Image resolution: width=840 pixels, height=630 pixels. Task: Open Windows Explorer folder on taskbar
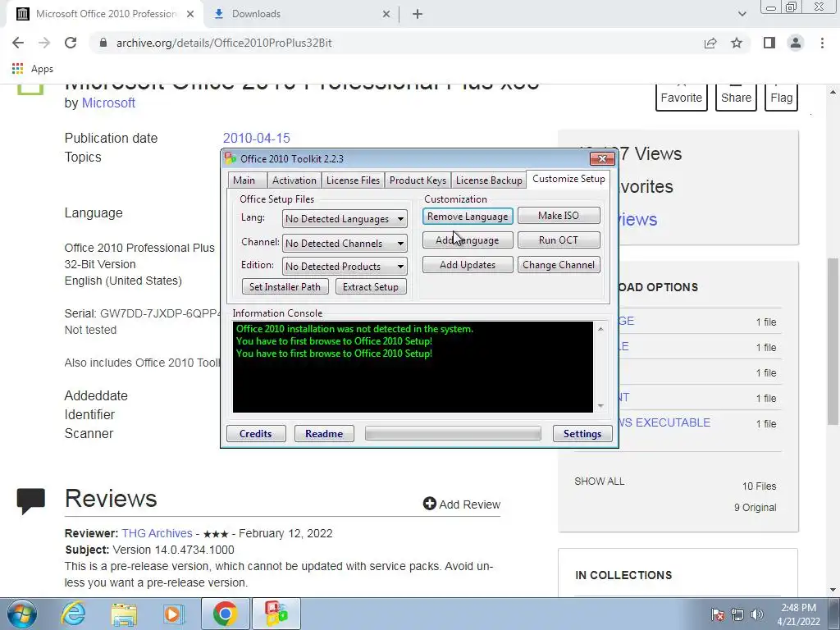tap(124, 614)
